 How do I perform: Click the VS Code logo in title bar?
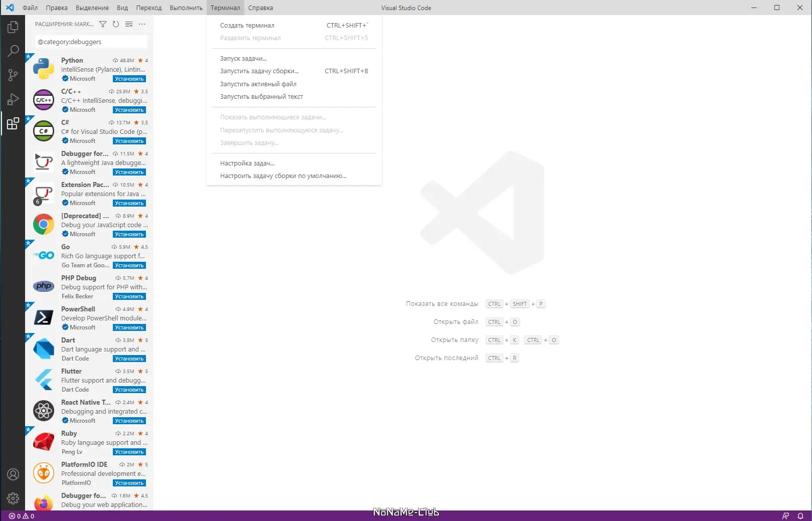(10, 8)
